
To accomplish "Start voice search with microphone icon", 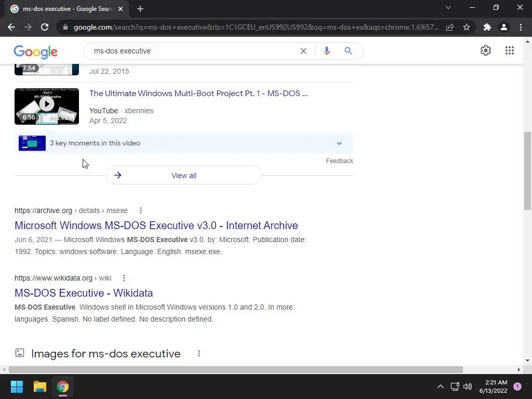I will tap(327, 51).
